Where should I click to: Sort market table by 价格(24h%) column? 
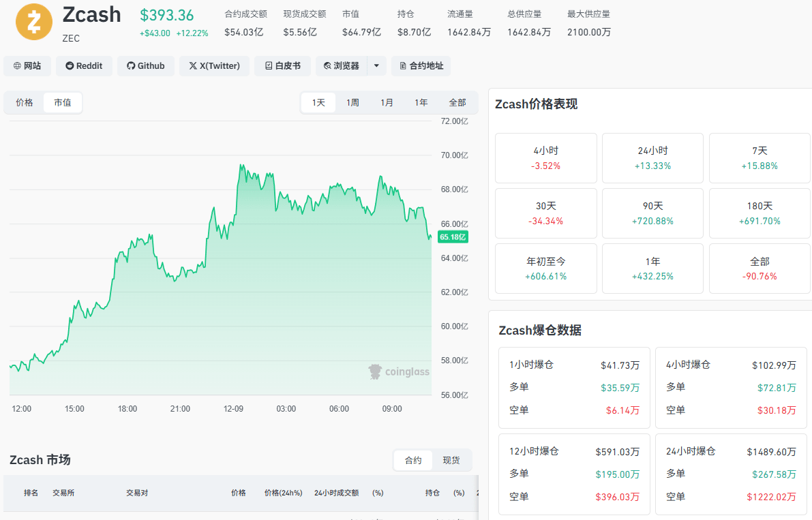(x=283, y=493)
